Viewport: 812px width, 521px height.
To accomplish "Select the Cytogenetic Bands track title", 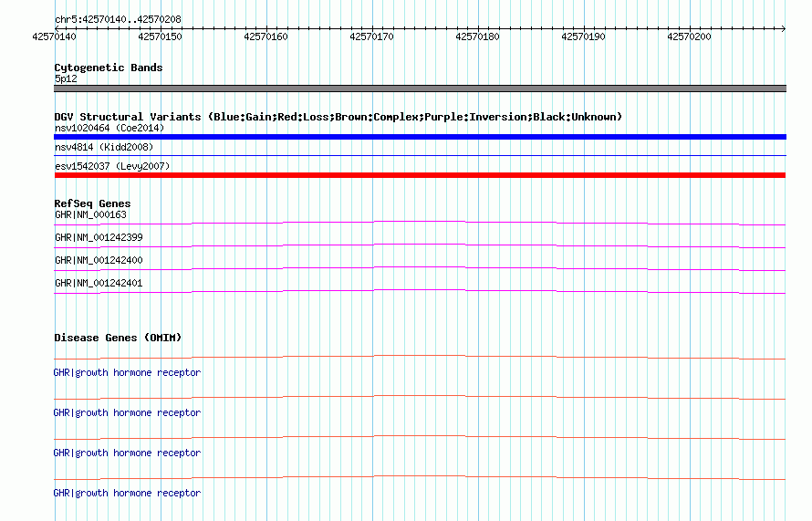I will [x=109, y=68].
